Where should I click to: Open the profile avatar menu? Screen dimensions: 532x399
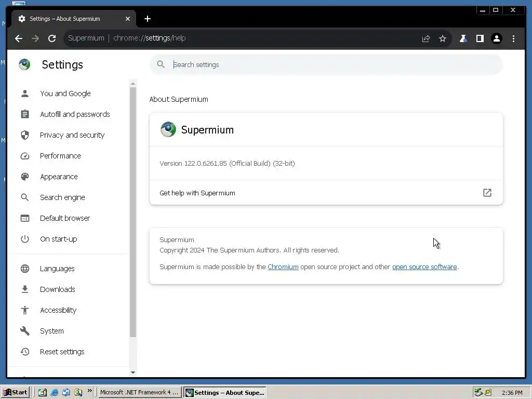click(496, 38)
